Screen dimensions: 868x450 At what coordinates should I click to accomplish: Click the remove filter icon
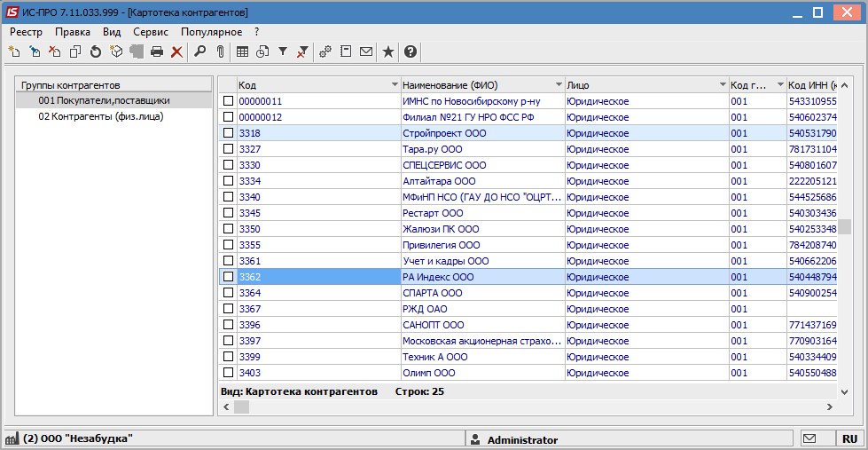coord(302,52)
